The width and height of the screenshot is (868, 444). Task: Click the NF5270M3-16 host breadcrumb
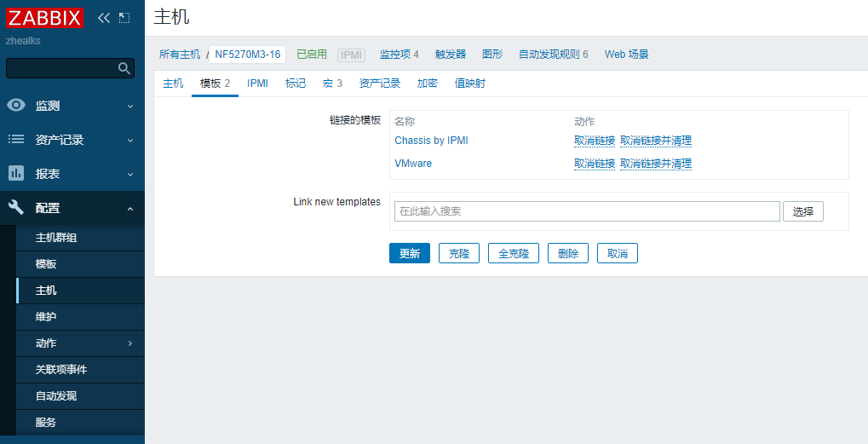[x=247, y=55]
